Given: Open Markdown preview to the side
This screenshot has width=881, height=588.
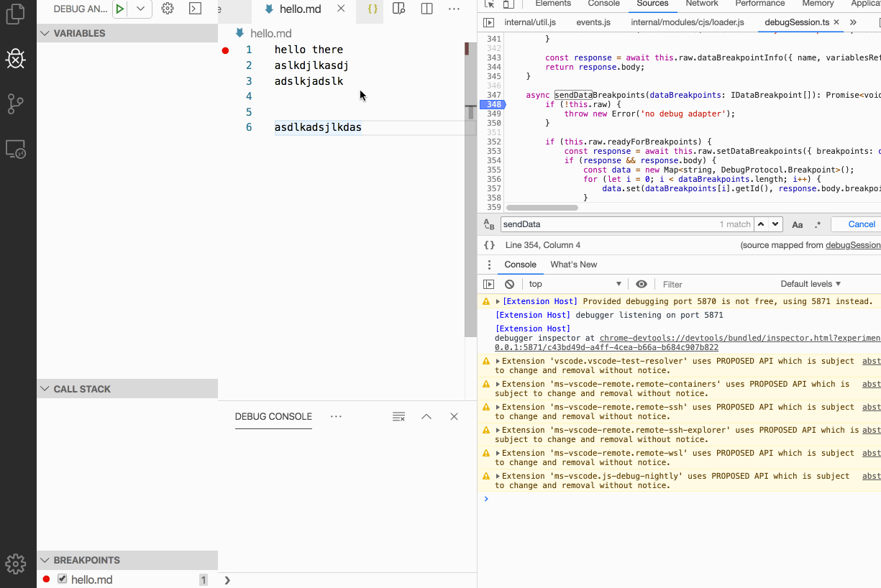Looking at the screenshot, I should (398, 9).
